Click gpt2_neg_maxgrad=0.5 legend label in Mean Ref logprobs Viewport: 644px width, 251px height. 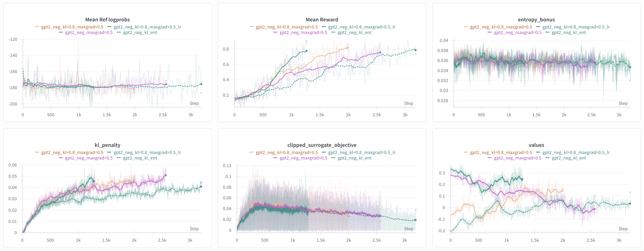(89, 32)
